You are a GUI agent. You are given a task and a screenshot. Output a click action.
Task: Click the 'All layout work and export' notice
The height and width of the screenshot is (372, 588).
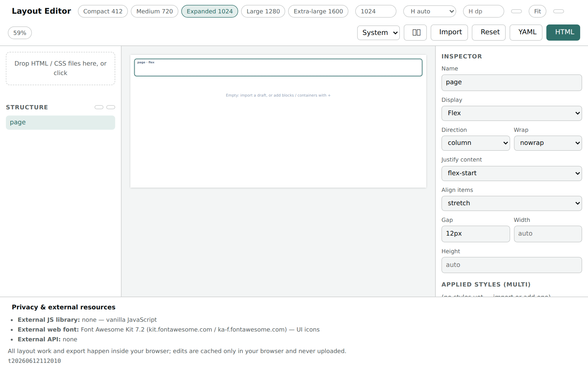tap(177, 351)
